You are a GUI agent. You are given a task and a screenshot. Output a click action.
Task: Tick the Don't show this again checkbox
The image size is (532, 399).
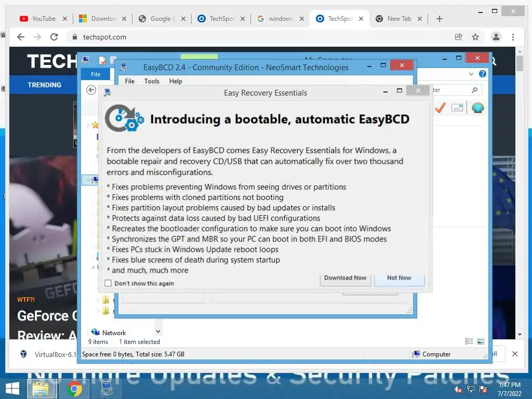pos(108,283)
